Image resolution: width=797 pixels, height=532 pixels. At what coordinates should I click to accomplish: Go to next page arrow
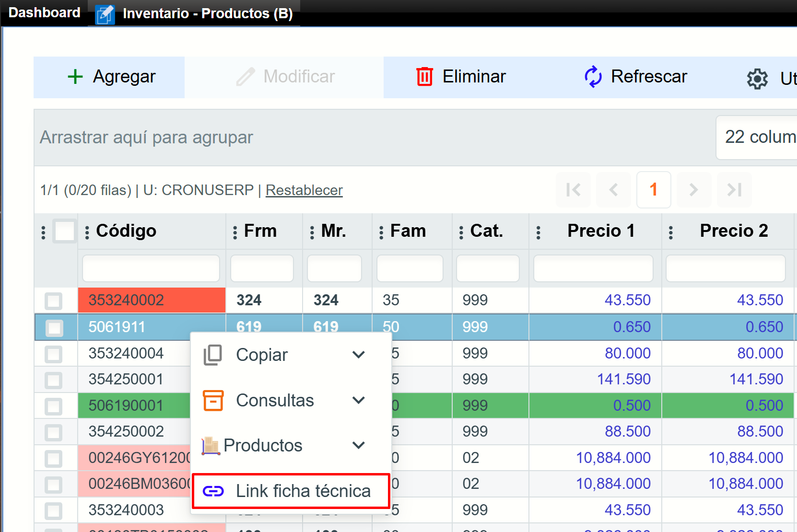(694, 190)
